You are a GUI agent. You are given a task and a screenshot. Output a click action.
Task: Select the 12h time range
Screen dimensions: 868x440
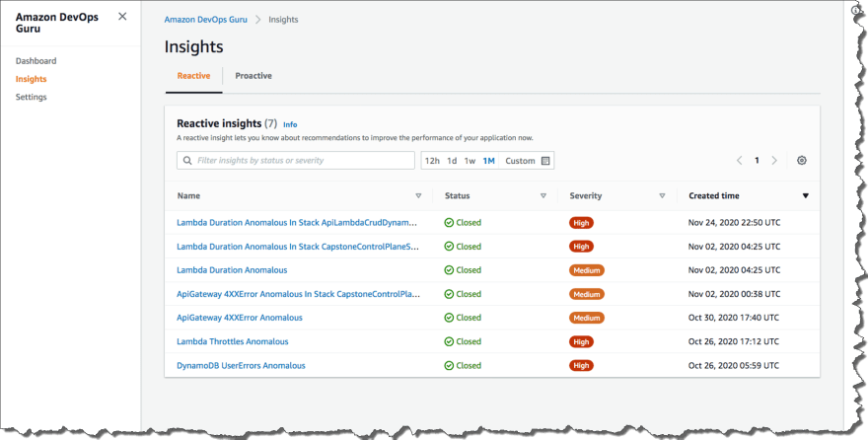click(432, 161)
